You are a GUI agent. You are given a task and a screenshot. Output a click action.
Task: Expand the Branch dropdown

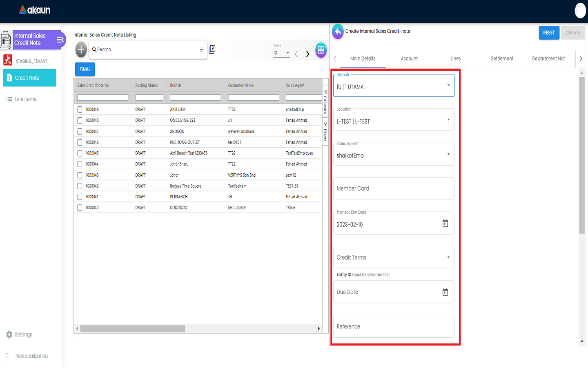click(448, 85)
